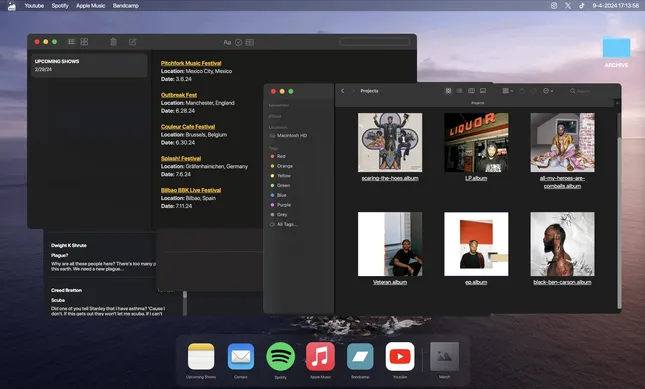Viewport: 645px width, 389px height.
Task: Open the Aa text format options in Notes
Action: [x=227, y=42]
